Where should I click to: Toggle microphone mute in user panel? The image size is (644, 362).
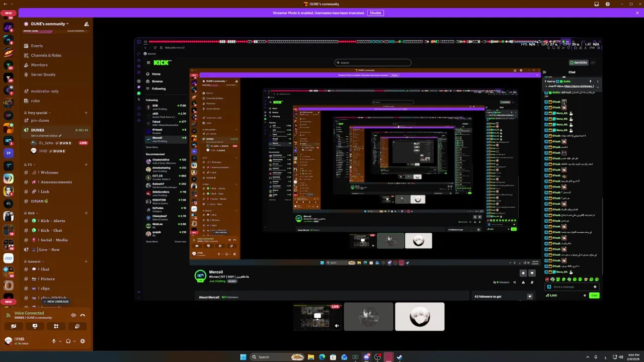pyautogui.click(x=54, y=341)
